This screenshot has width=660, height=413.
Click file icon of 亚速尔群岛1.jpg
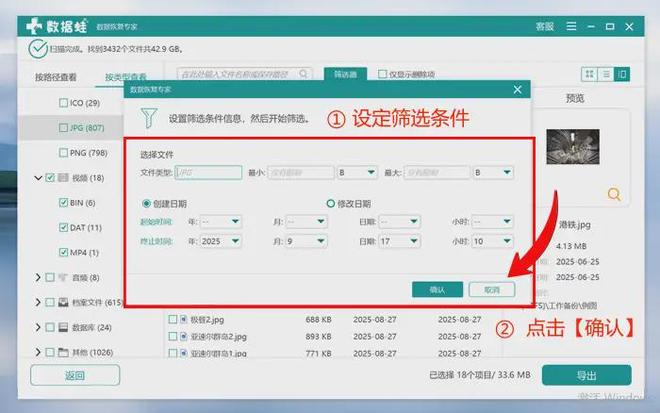[x=184, y=353]
